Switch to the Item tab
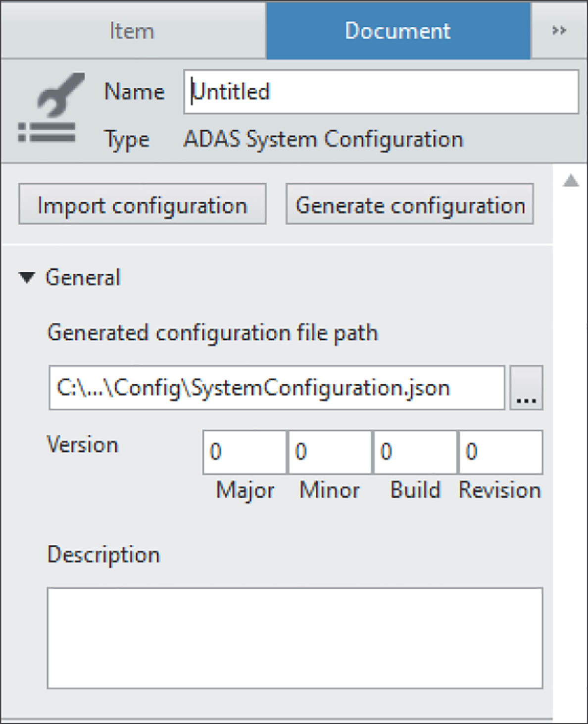 (132, 31)
